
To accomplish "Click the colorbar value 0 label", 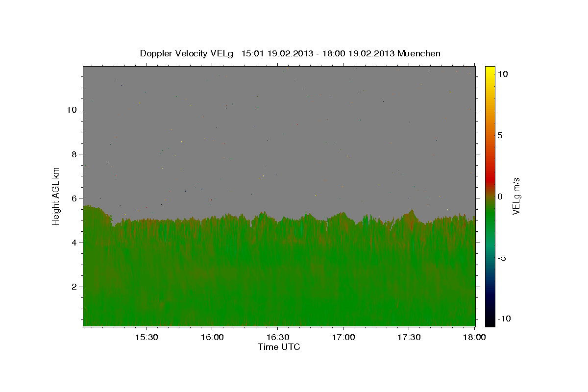I will pos(500,196).
